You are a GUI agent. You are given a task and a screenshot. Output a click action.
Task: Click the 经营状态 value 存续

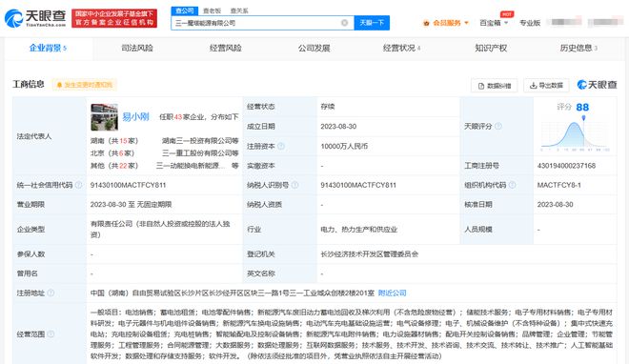click(x=327, y=106)
